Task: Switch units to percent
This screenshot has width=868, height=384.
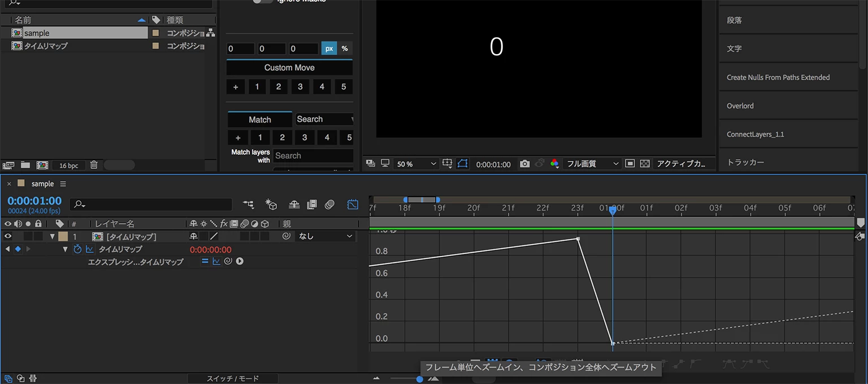Action: coord(345,49)
